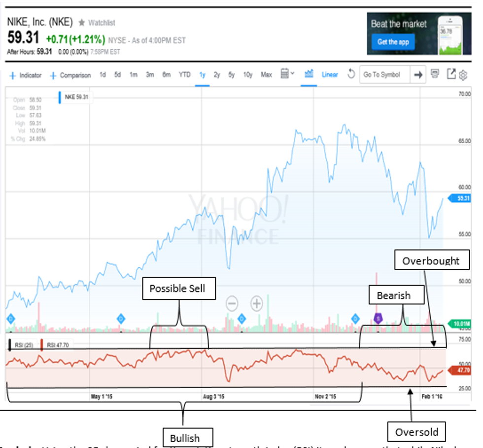Click the YTD range option
483x448 pixels.
[x=184, y=75]
